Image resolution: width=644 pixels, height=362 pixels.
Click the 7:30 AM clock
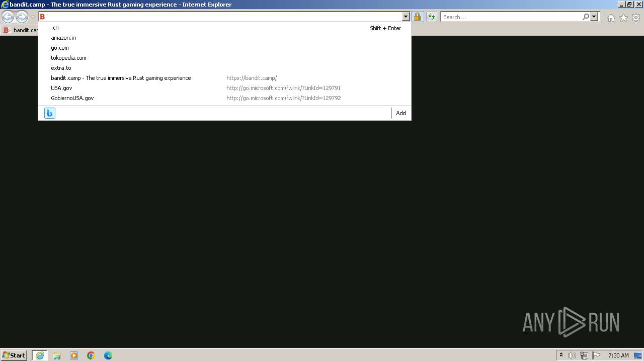point(618,355)
